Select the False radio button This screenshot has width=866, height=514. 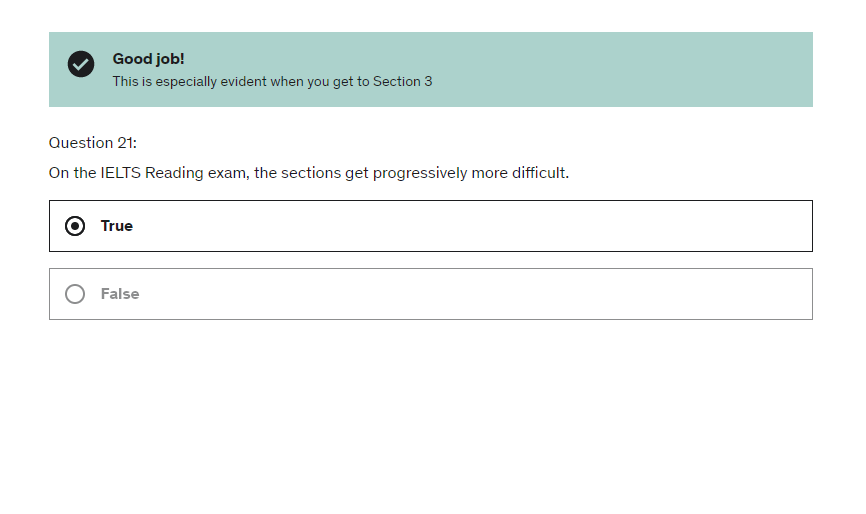point(75,294)
